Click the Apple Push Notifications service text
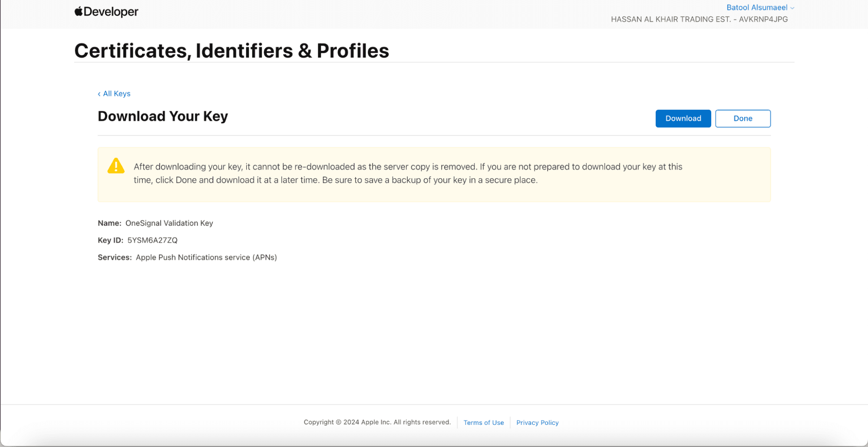This screenshot has height=447, width=868. coord(206,257)
